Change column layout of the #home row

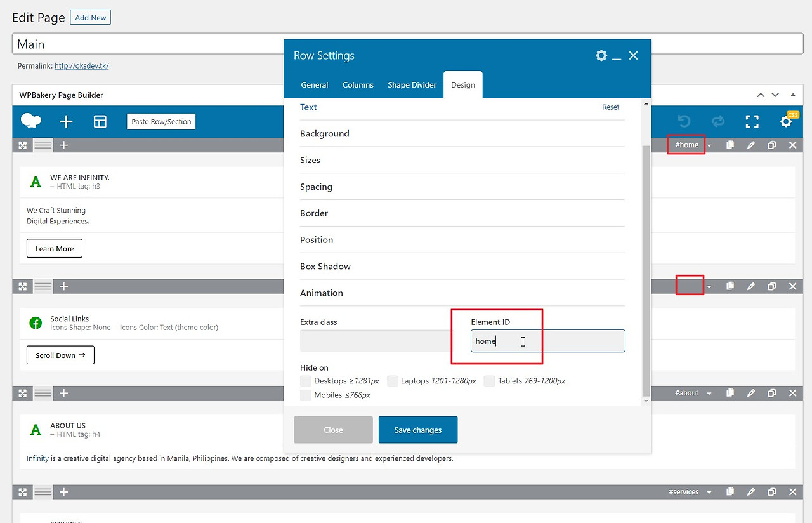pos(43,145)
